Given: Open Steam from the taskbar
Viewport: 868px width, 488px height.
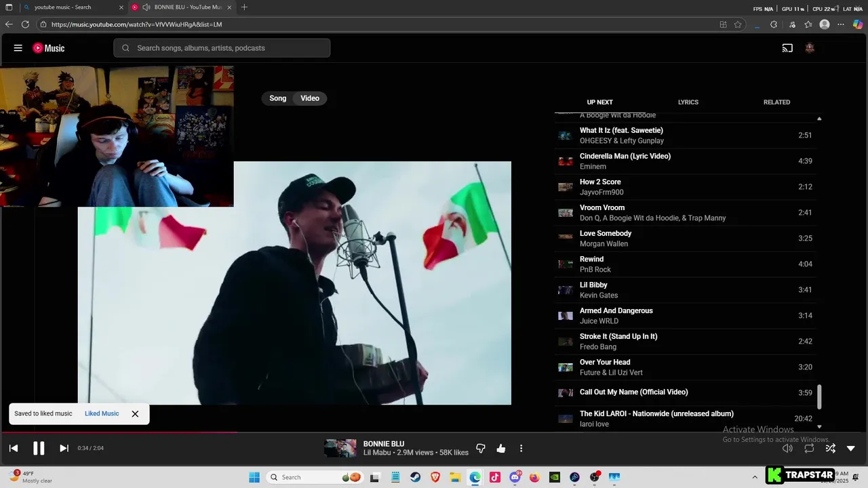Looking at the screenshot, I should tap(414, 477).
